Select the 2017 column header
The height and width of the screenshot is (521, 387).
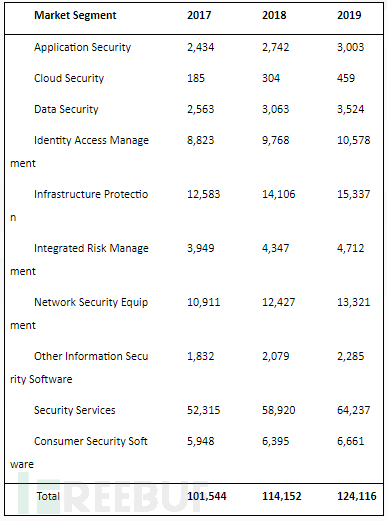(x=199, y=15)
